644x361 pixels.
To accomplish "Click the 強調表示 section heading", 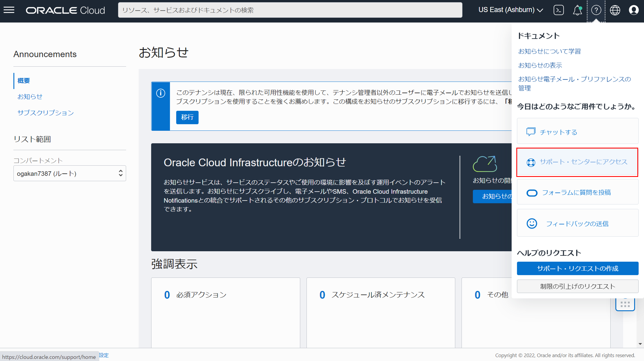I will [174, 264].
